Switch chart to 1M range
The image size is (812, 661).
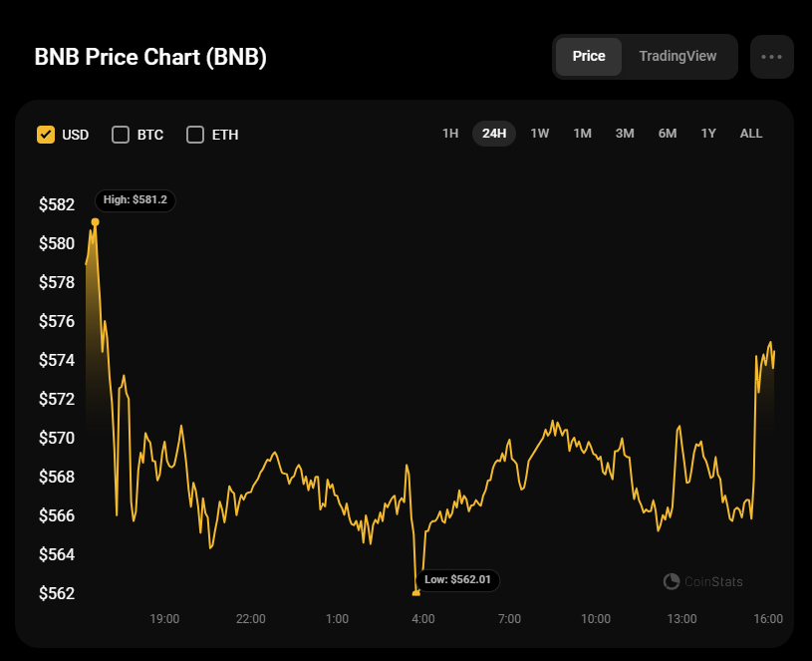point(583,134)
